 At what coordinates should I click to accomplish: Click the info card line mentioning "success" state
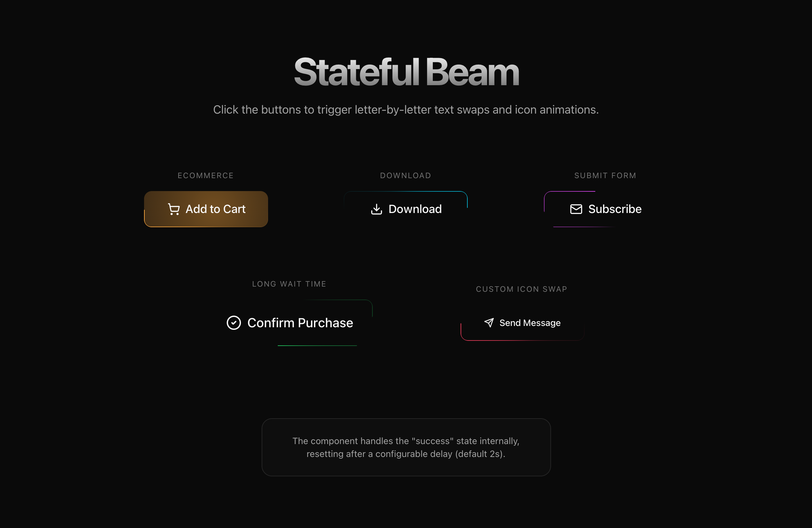(406, 441)
